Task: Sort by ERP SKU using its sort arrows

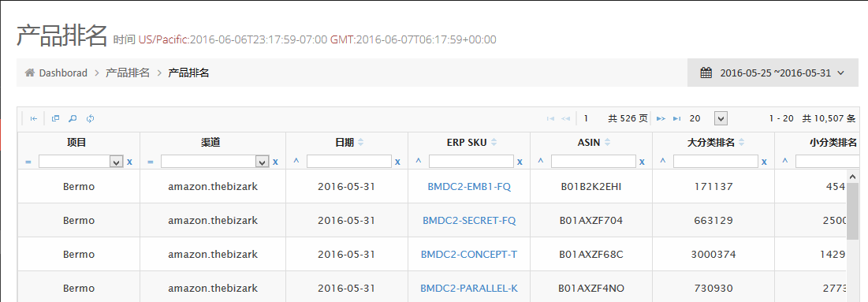Action: [494, 143]
